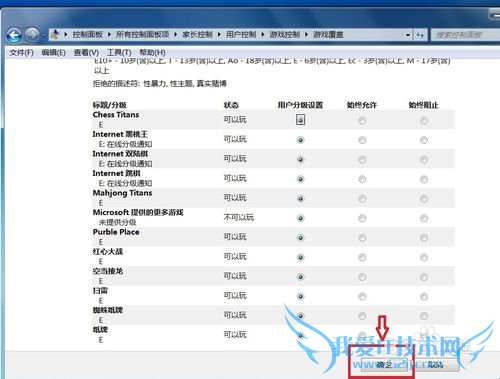
Task: Select 始终阻止 for 红心大战
Action: click(424, 257)
